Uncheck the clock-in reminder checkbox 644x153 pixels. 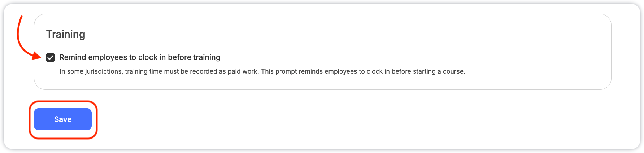(x=50, y=57)
